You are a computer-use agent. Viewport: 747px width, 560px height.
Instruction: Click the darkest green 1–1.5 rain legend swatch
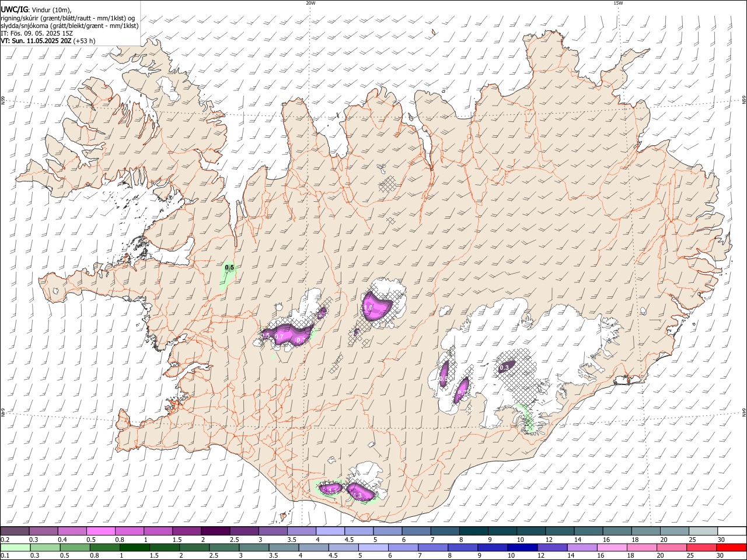[134, 547]
